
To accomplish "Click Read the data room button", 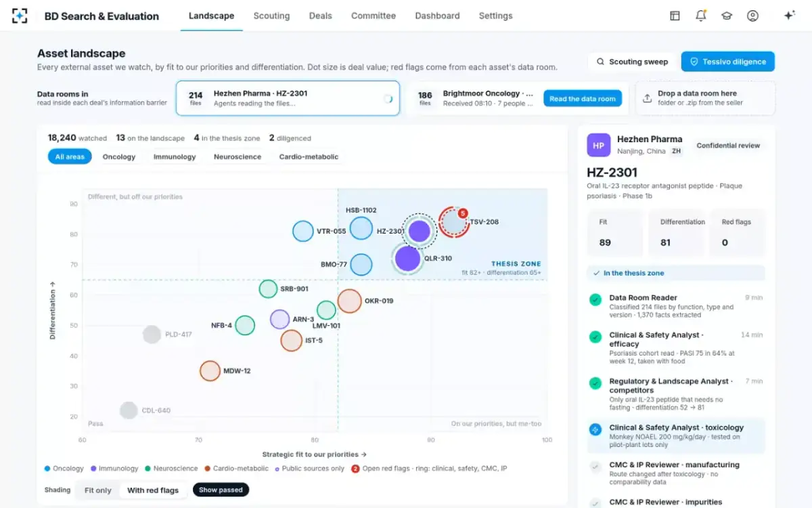I will pyautogui.click(x=582, y=99).
